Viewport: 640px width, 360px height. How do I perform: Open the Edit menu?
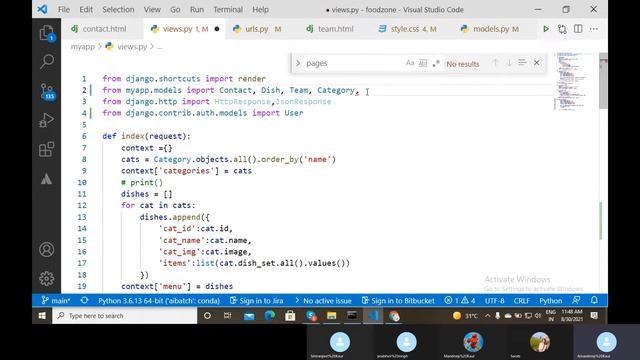pyautogui.click(x=86, y=9)
